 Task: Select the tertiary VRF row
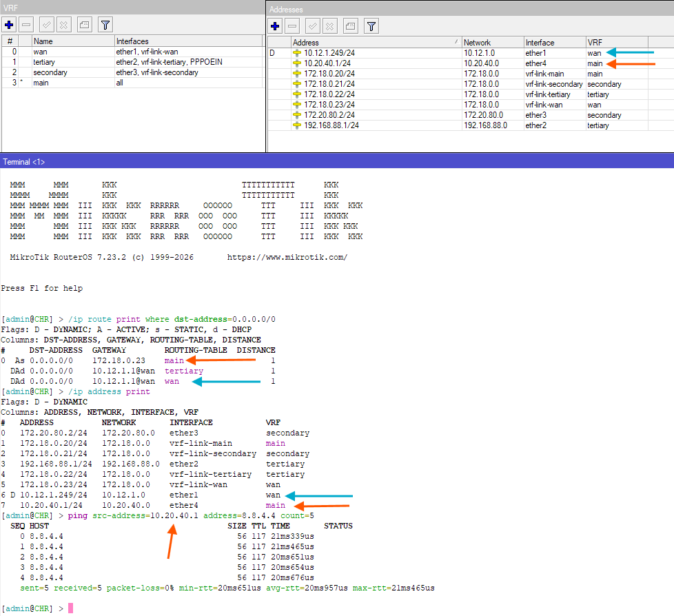tap(132, 62)
